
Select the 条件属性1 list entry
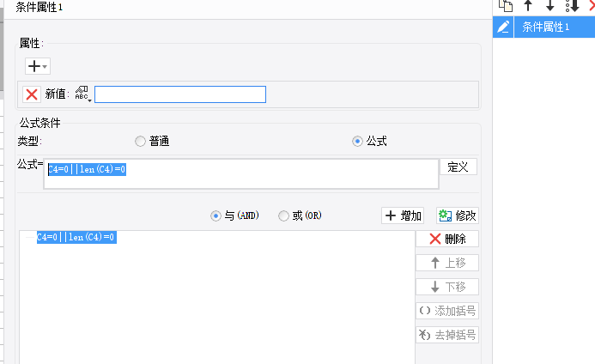click(x=555, y=27)
